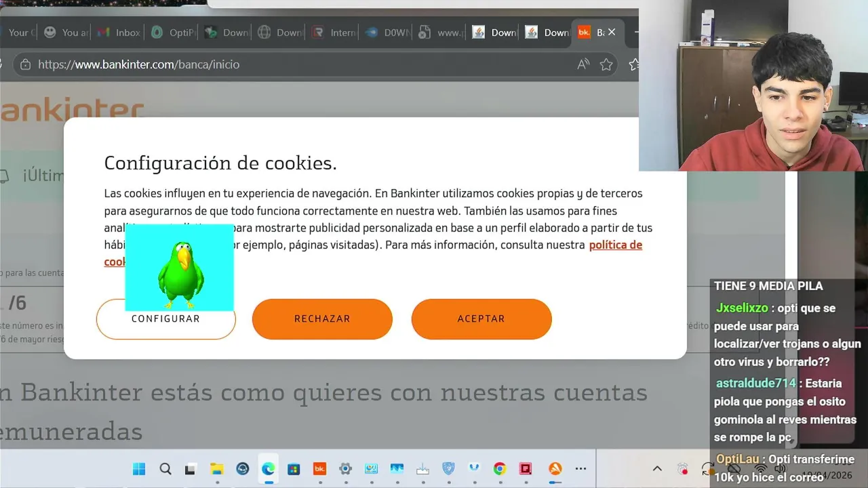Viewport: 868px width, 488px height.
Task: Click the red square taskbar icon
Action: coord(526,468)
